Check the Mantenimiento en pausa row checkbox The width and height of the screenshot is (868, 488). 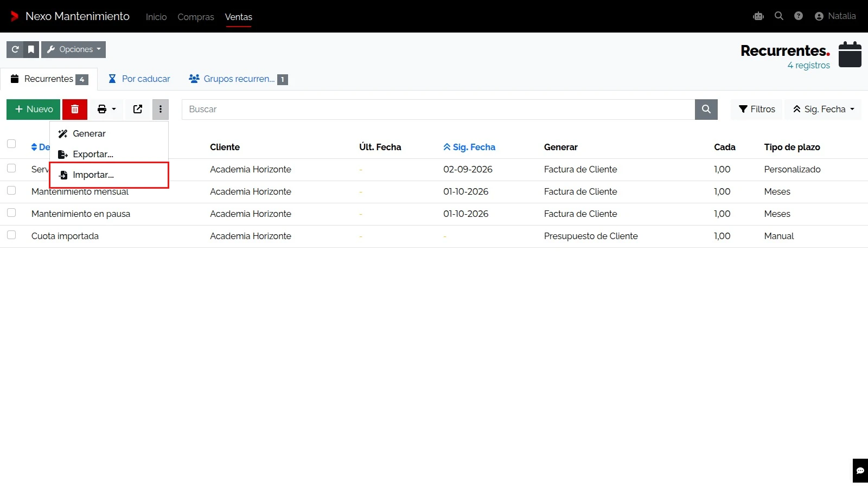(11, 213)
